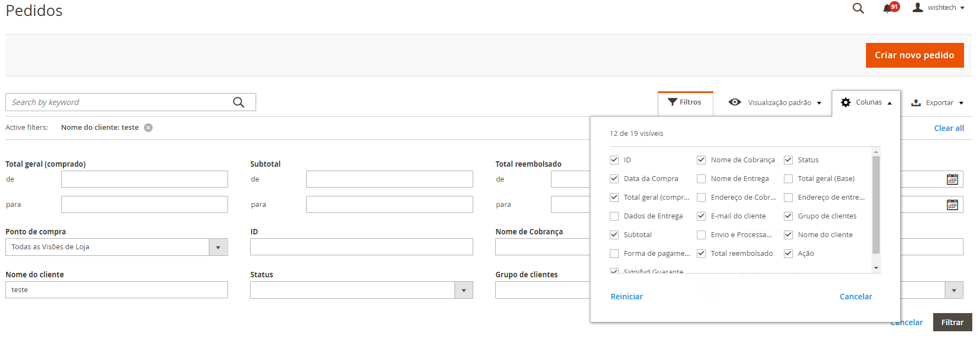Focus Nome de Cobrança filter input
This screenshot has width=980, height=345.
pyautogui.click(x=543, y=247)
